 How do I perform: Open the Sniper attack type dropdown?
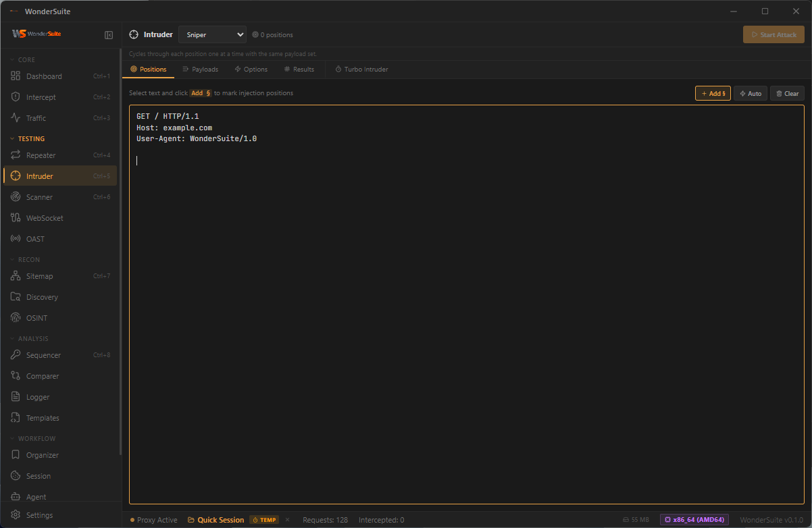tap(213, 34)
